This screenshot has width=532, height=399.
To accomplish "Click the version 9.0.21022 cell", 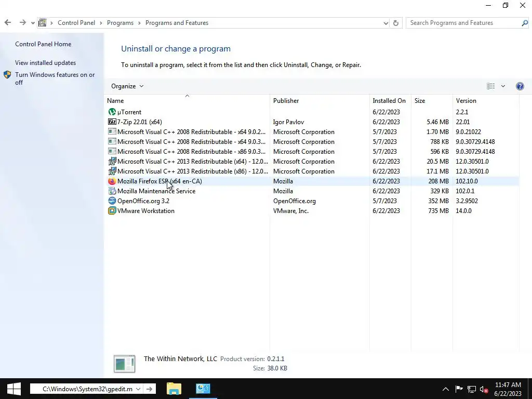I will pos(468,131).
